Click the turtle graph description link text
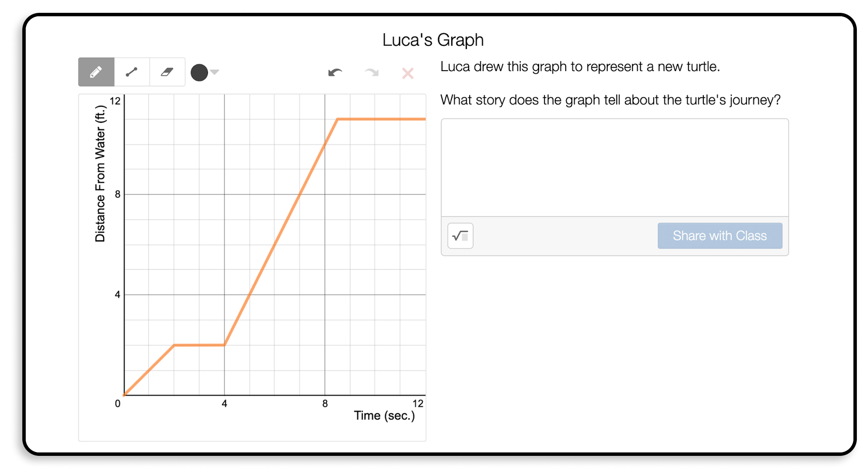 pos(581,66)
